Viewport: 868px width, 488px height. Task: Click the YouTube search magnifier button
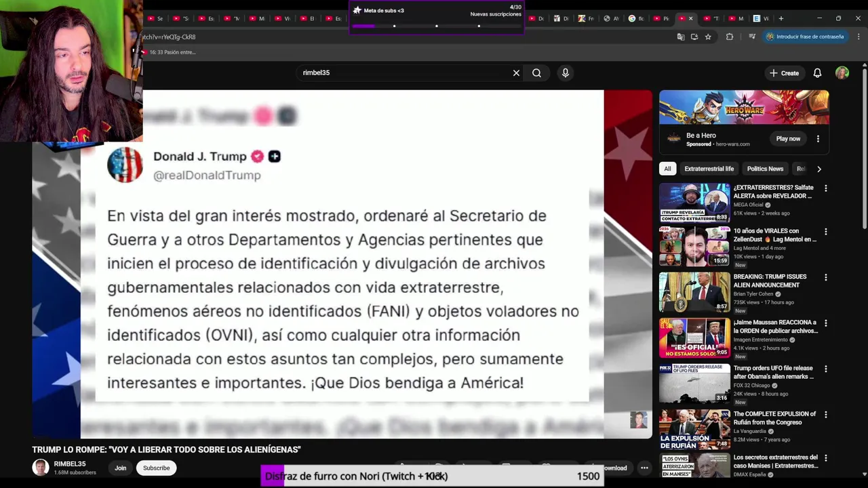point(536,73)
